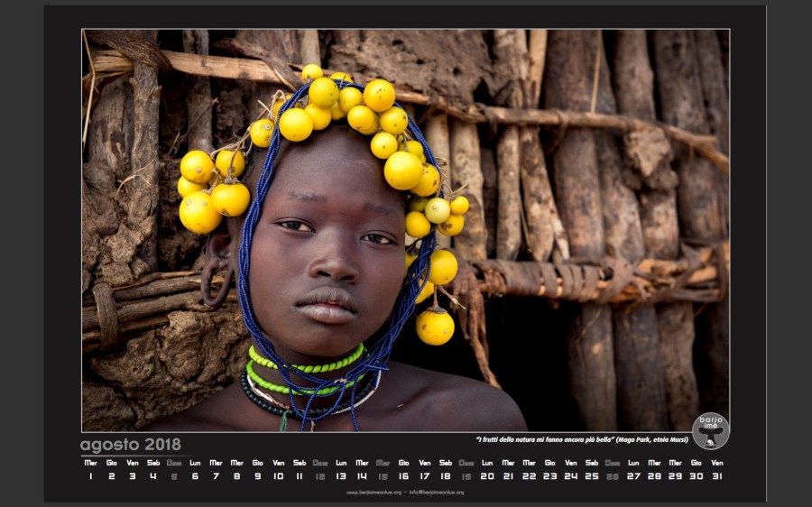Click the info@barjoimeonlus.org email address
Image resolution: width=812 pixels, height=507 pixels.
437,493
